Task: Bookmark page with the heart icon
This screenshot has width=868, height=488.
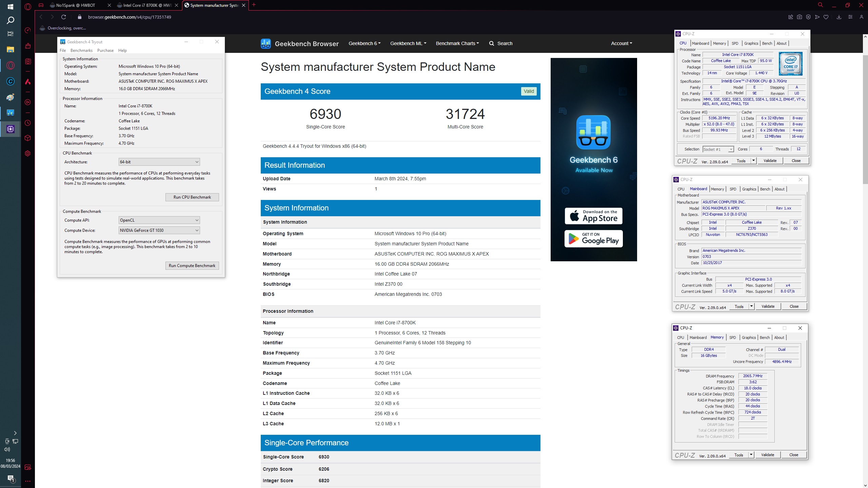Action: pyautogui.click(x=826, y=17)
